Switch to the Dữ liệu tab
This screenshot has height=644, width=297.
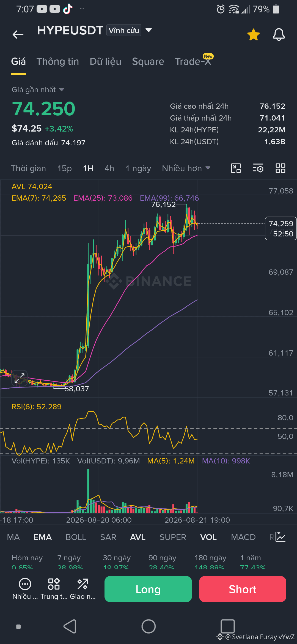[106, 61]
